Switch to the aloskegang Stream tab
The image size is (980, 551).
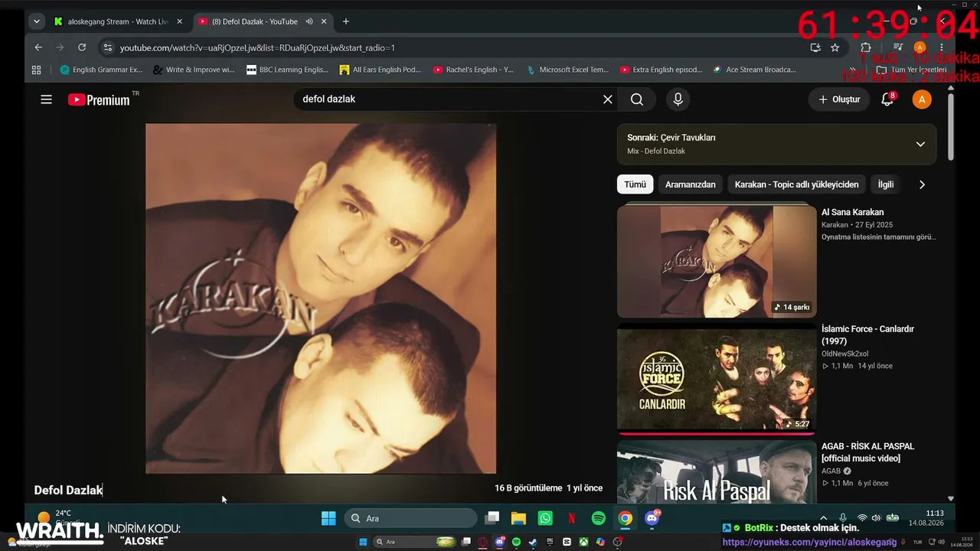coord(119,21)
